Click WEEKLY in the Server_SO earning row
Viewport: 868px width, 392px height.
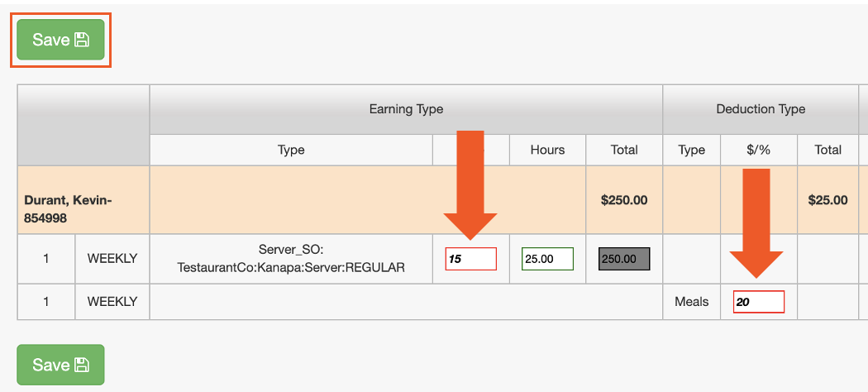(x=112, y=259)
